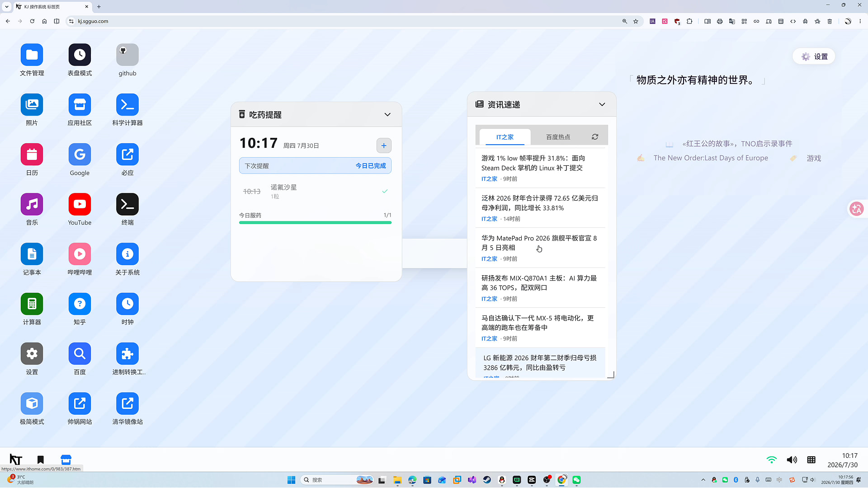Reload the page with the browser refresh button

(x=32, y=21)
